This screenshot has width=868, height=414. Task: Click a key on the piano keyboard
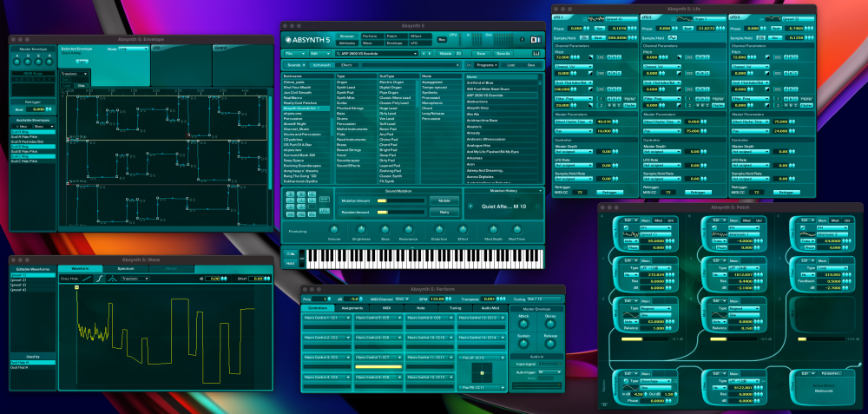pos(424,259)
